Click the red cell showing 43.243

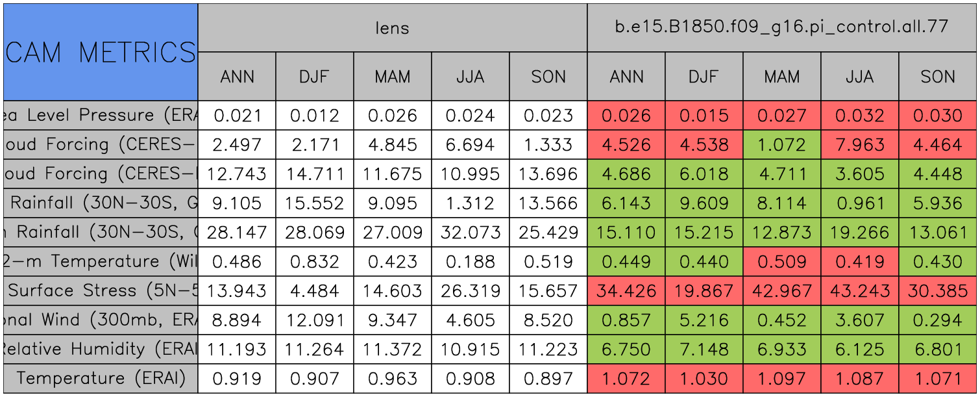(x=859, y=290)
